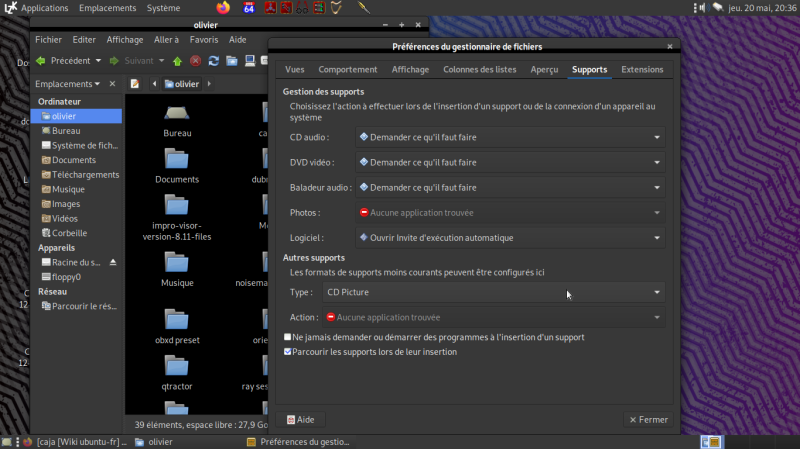Open the obxd preset folder

point(177,327)
